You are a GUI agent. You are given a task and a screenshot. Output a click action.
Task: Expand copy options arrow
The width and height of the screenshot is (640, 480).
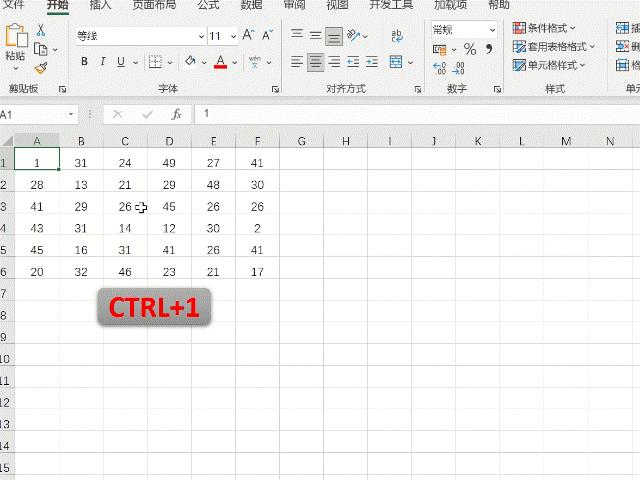[55, 50]
